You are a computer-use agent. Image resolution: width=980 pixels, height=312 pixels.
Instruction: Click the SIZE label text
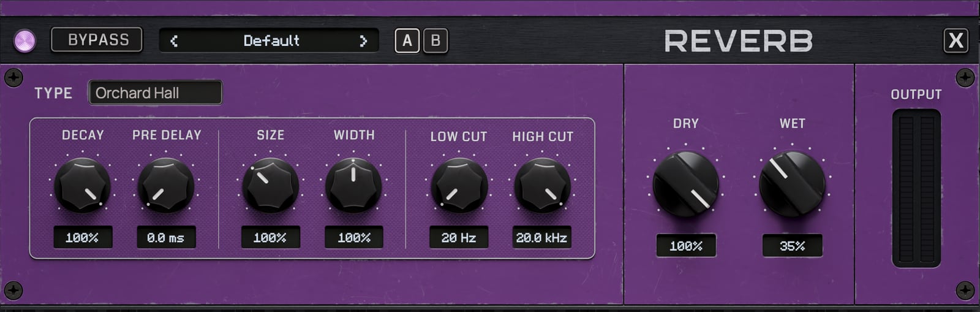270,135
